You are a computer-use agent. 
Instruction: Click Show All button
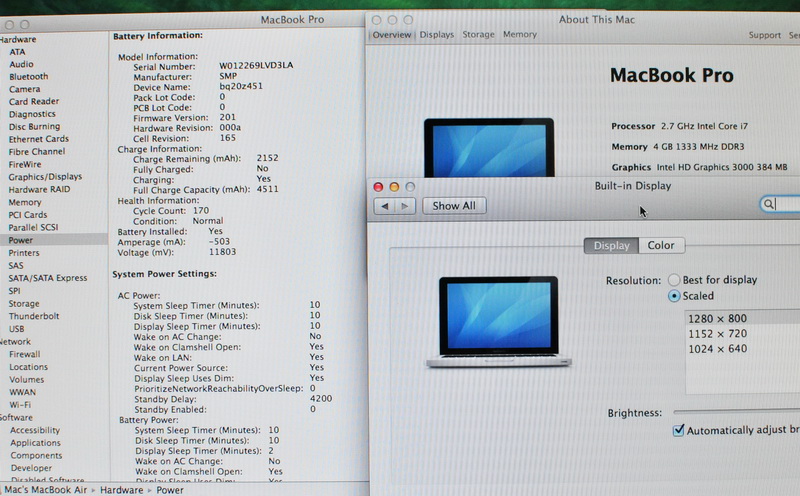pyautogui.click(x=454, y=206)
